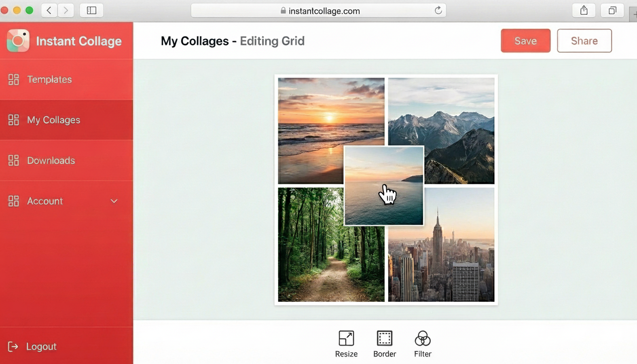
Task: Toggle the browser sidebar icon
Action: [x=91, y=10]
